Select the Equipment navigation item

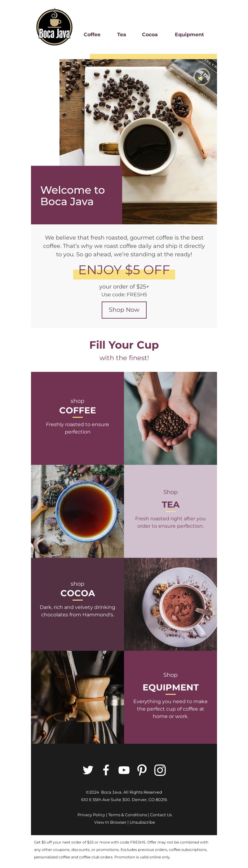189,34
